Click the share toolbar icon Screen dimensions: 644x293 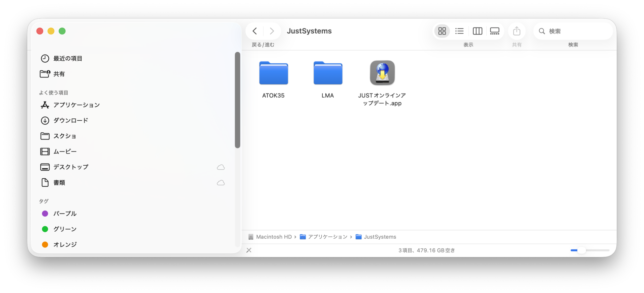click(x=517, y=31)
